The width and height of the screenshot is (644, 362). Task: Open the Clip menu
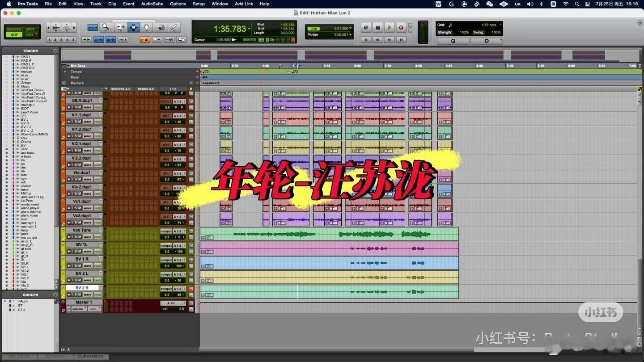[112, 4]
